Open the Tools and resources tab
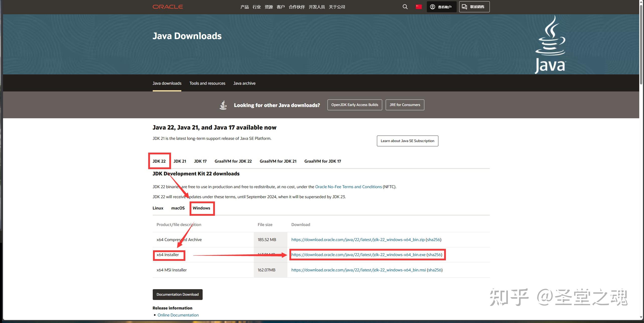 207,83
